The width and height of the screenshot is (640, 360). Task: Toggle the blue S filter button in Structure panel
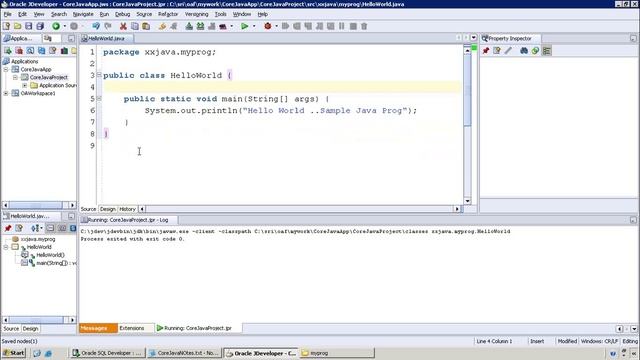(x=73, y=228)
